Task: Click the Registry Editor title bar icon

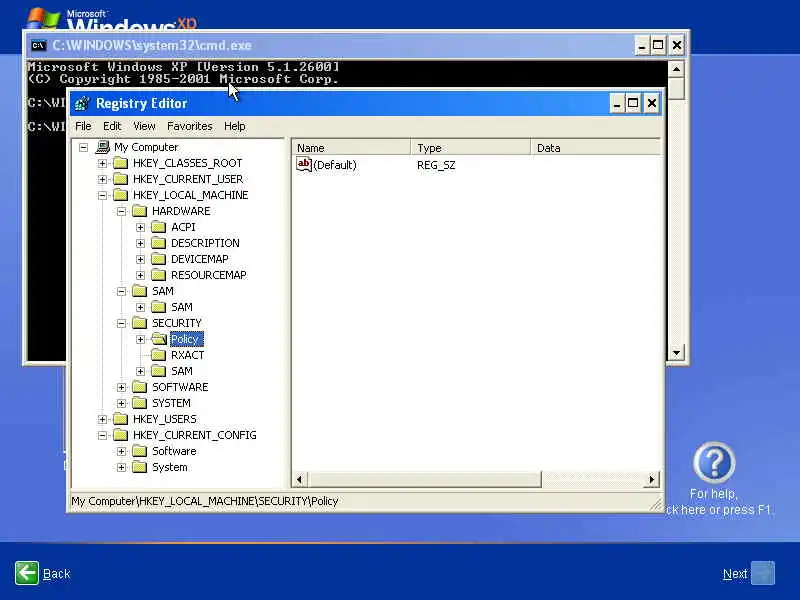Action: coord(82,104)
